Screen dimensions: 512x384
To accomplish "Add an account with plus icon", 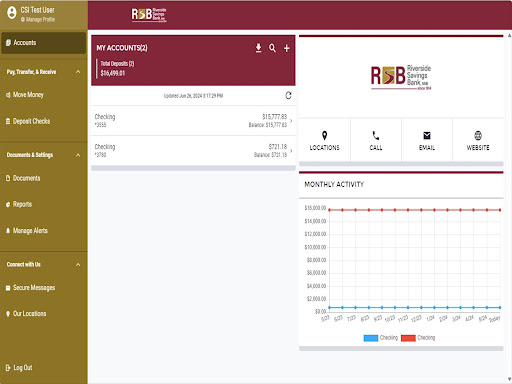I will tap(287, 48).
